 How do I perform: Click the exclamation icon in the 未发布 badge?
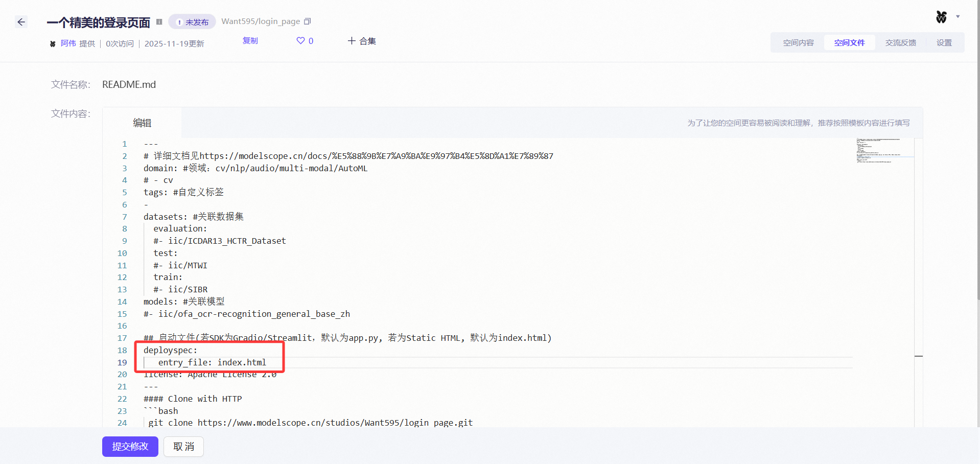coord(179,22)
